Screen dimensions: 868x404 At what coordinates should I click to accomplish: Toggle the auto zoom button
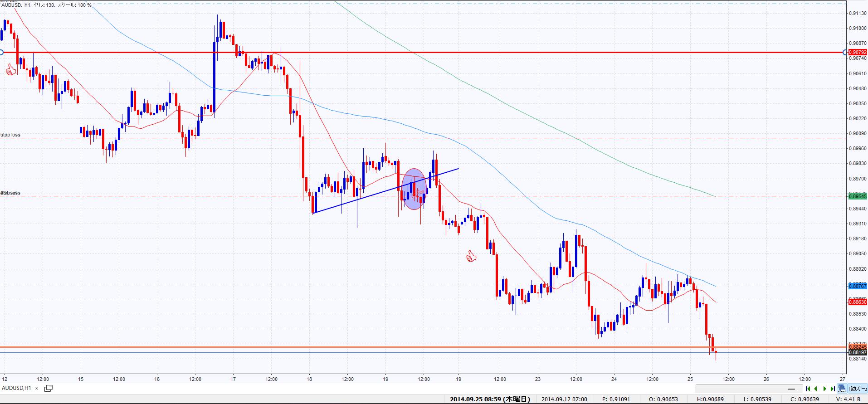pos(857,389)
